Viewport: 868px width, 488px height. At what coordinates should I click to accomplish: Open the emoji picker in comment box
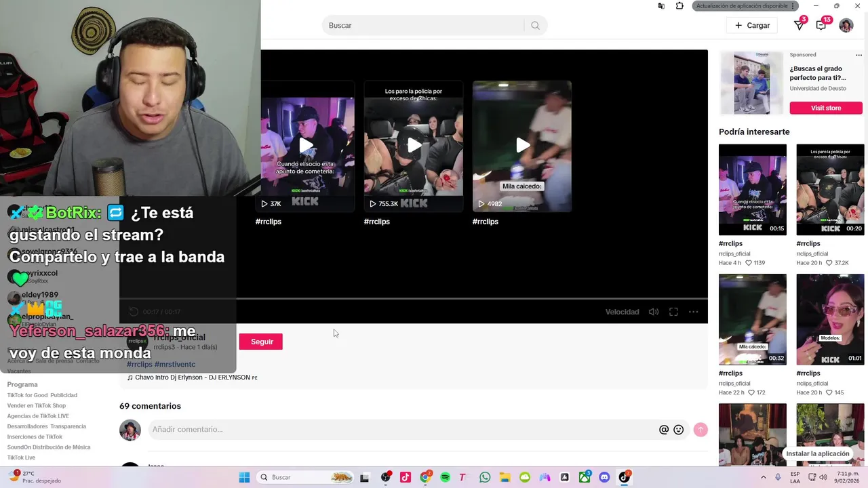(678, 430)
